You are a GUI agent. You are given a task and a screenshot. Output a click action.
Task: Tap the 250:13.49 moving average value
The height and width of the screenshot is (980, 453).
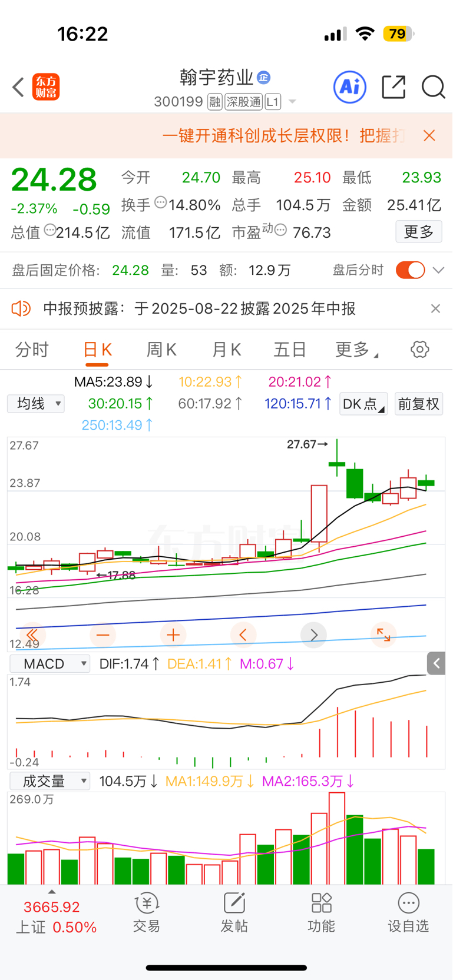(117, 425)
